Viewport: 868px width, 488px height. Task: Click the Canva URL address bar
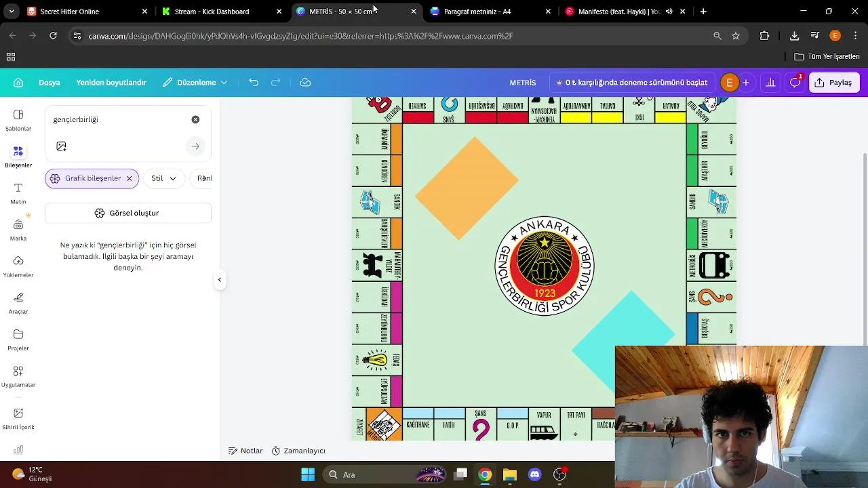[x=393, y=36]
